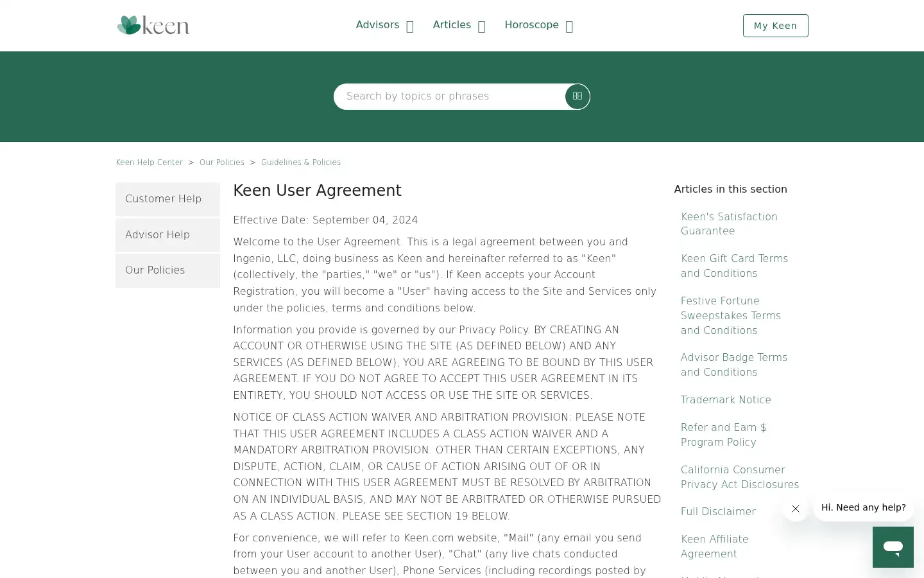The image size is (924, 578).
Task: Open Keen Gift Card Terms article
Action: point(734,266)
